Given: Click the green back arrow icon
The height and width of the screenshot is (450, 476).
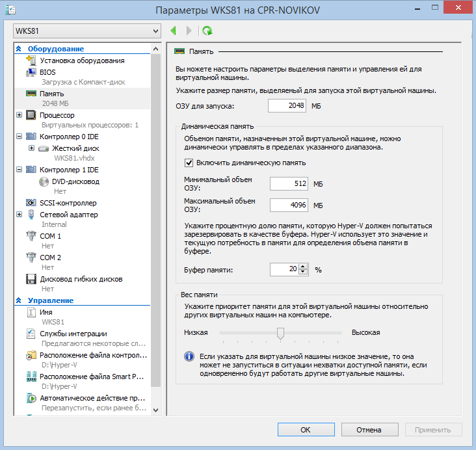Looking at the screenshot, I should [174, 31].
